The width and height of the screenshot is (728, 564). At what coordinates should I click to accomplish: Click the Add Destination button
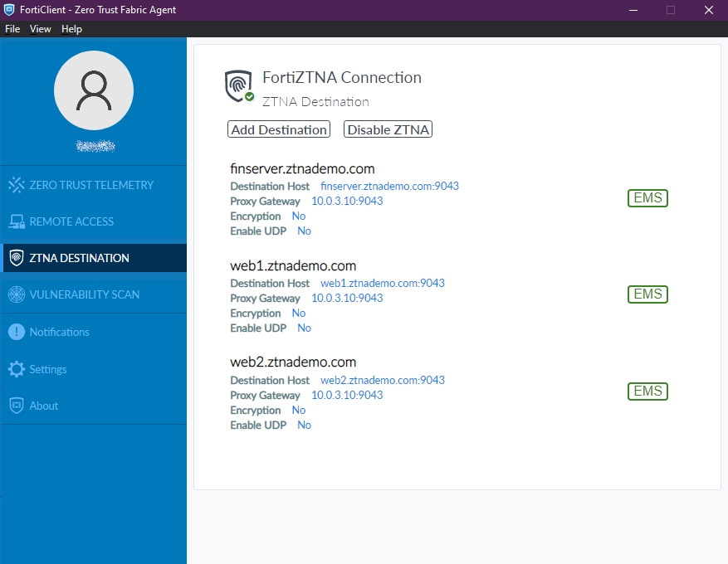(x=279, y=129)
